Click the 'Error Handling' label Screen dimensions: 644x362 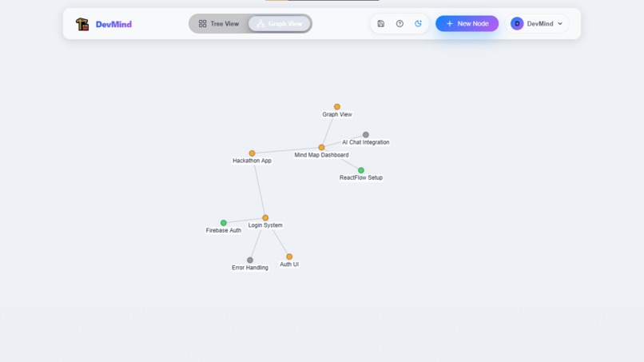250,268
